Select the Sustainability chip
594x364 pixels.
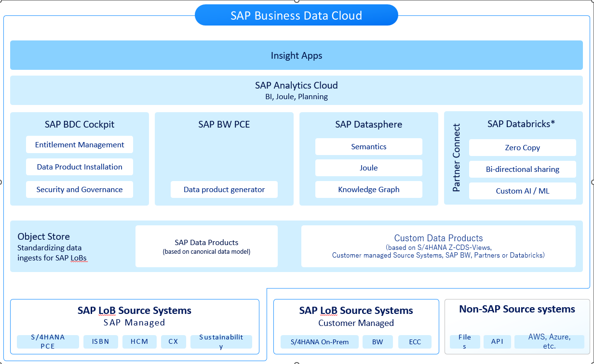point(221,342)
